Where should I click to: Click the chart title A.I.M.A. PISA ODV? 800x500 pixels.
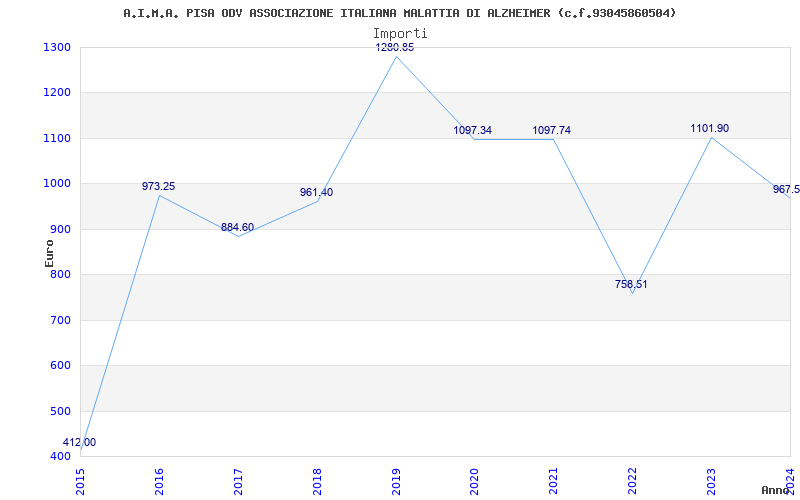click(399, 13)
